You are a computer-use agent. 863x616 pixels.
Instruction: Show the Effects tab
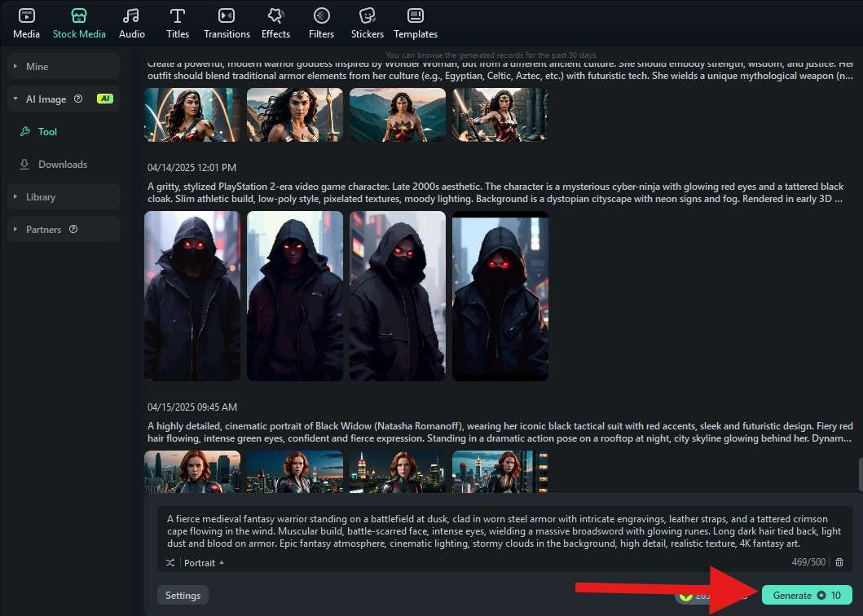coord(275,24)
